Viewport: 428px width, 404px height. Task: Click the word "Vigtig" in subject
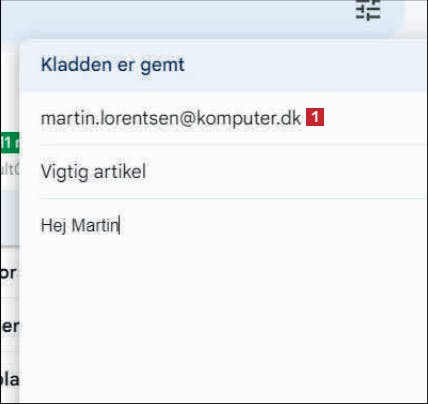pos(65,173)
